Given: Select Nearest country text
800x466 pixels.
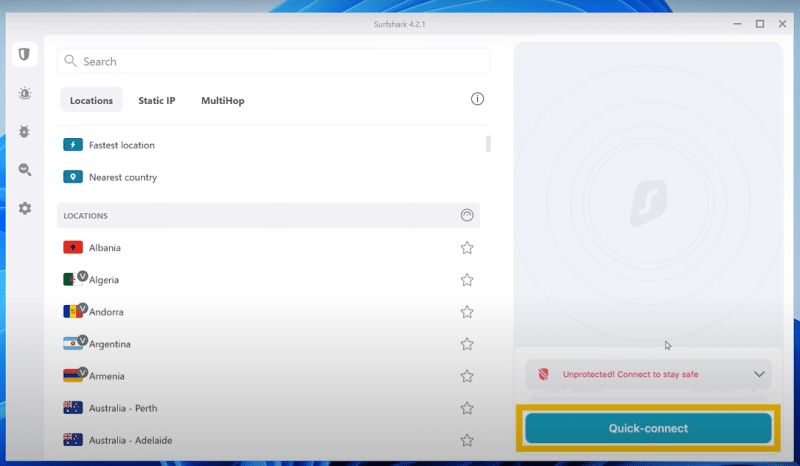Looking at the screenshot, I should [x=123, y=177].
